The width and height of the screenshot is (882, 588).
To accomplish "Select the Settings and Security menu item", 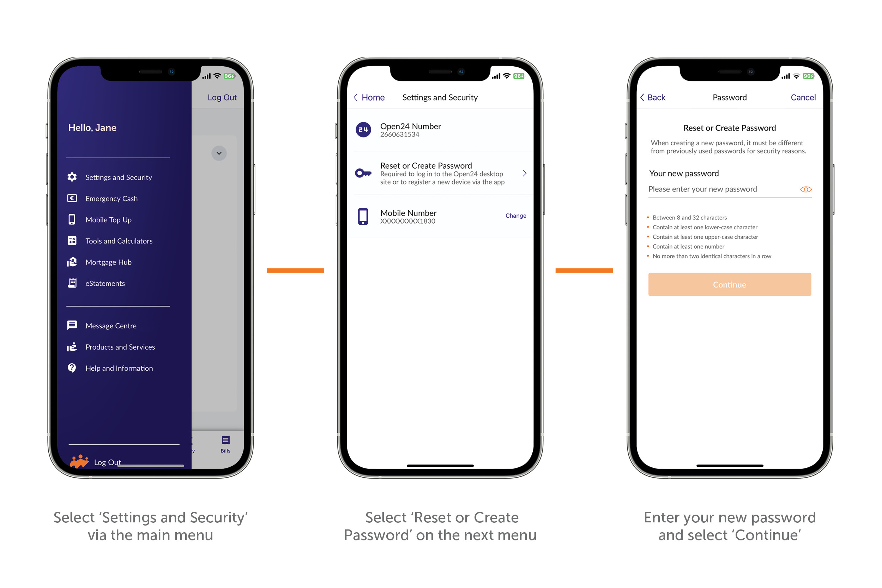I will click(x=119, y=176).
